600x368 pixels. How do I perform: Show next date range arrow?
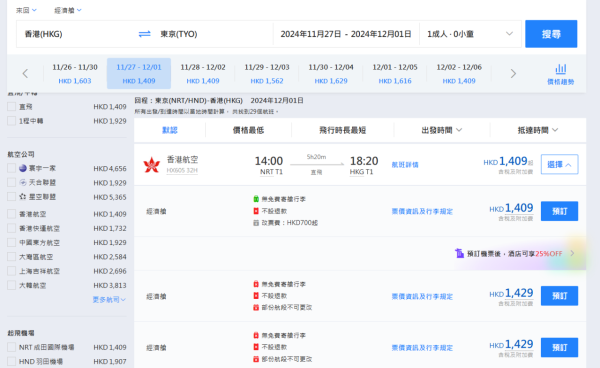coord(513,73)
